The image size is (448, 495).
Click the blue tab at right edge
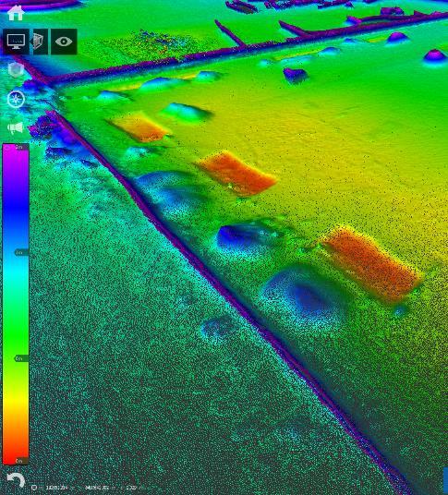click(445, 480)
